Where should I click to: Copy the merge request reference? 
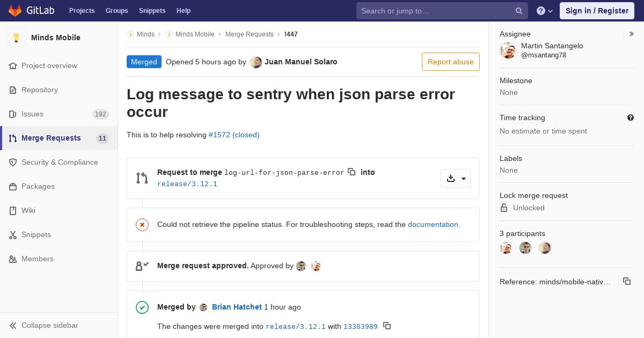626,281
